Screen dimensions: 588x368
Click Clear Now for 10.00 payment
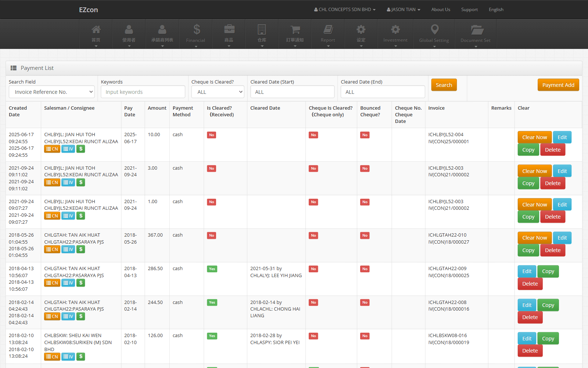[x=535, y=137]
